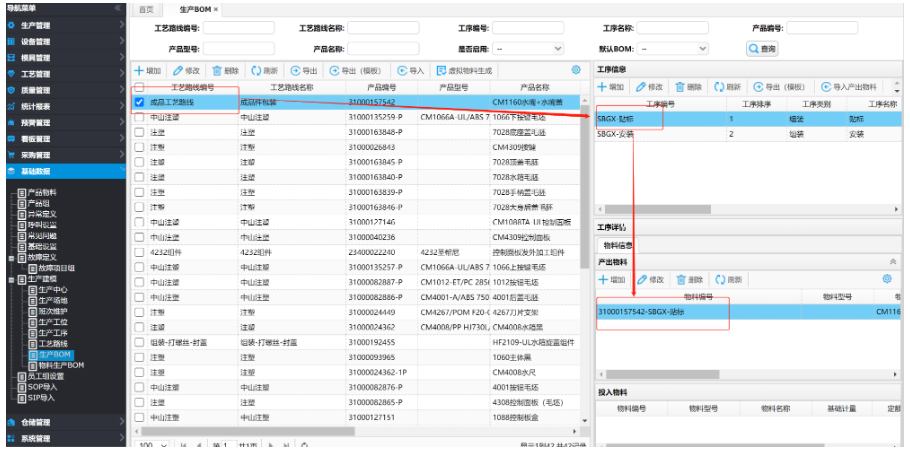Check the row with 31000163848-P
This screenshot has height=450, width=910.
click(139, 132)
